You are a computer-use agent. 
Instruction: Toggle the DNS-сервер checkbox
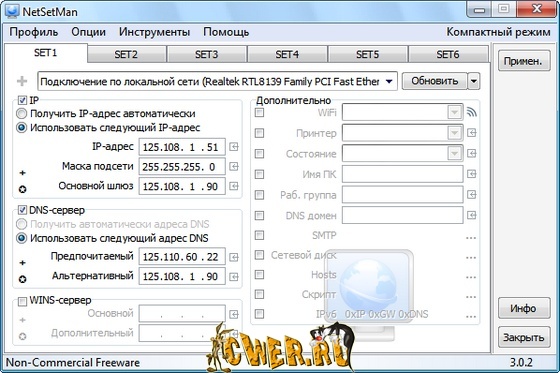22,210
